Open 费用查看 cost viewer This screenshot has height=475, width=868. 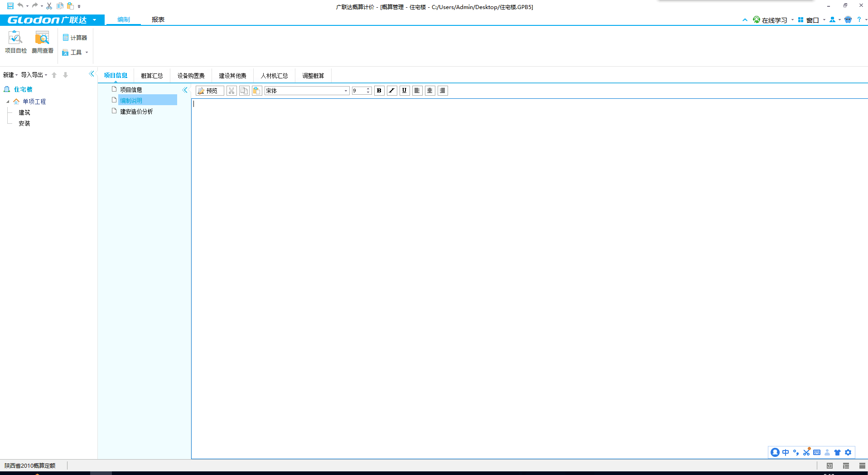point(42,42)
